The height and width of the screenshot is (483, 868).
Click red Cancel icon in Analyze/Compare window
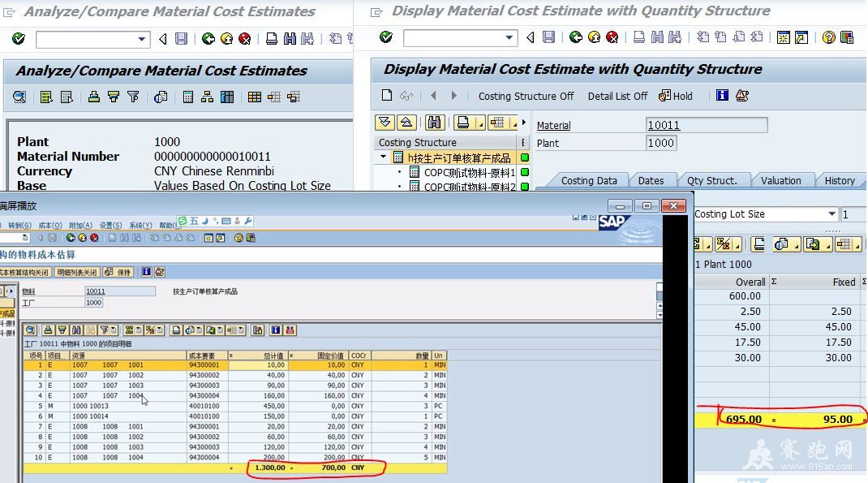coord(245,39)
